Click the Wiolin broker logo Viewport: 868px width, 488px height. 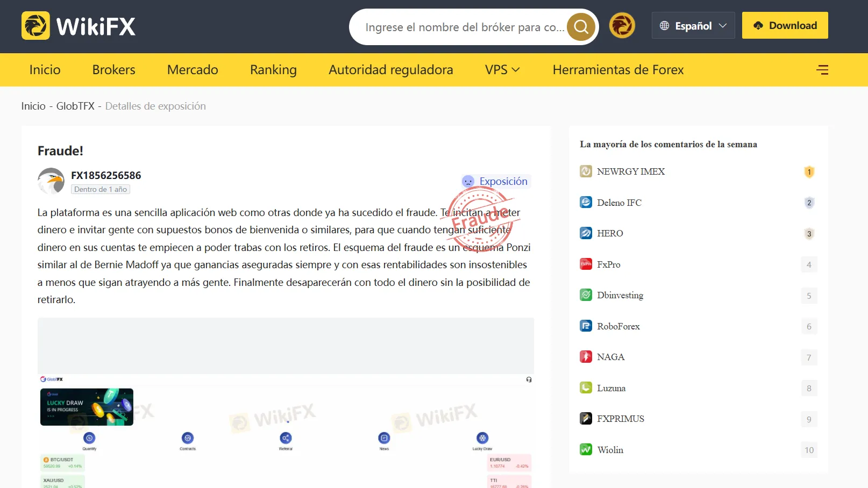click(x=586, y=450)
